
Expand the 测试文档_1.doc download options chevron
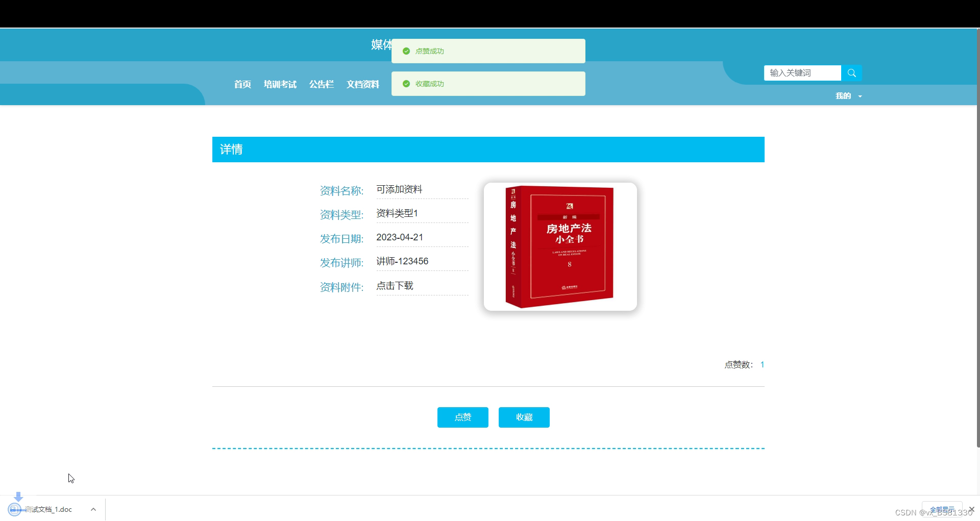click(93, 509)
